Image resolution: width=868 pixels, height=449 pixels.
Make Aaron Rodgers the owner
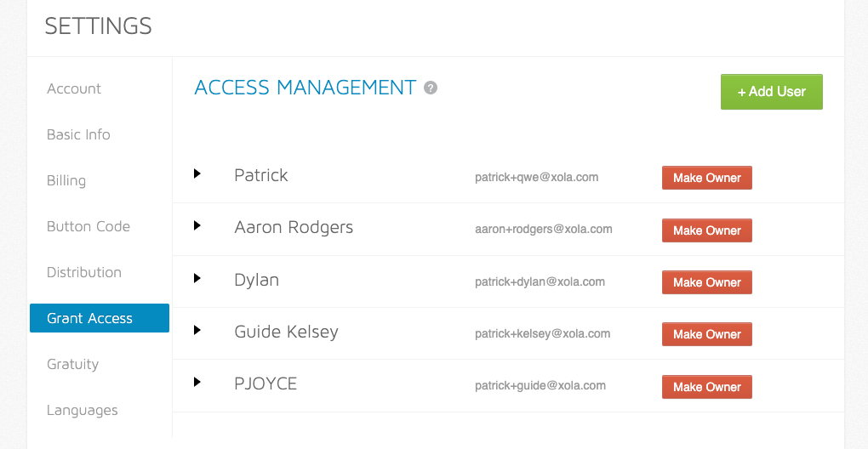707,230
